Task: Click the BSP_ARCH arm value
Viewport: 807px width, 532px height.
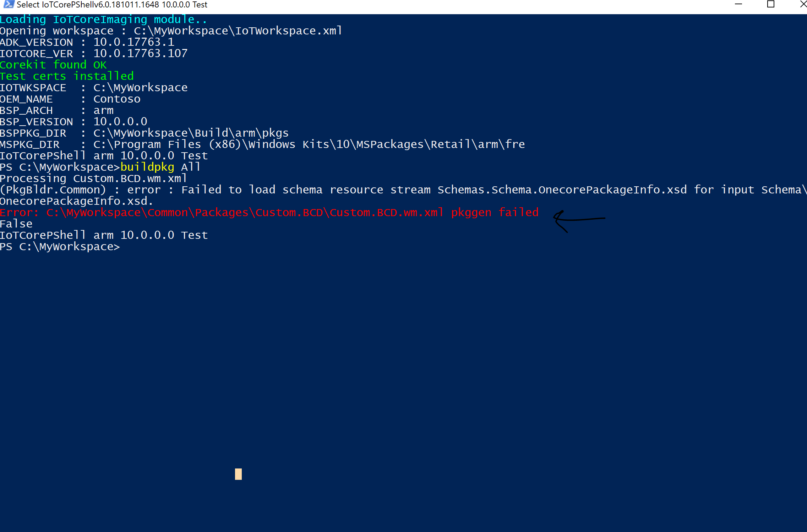Action: tap(103, 110)
